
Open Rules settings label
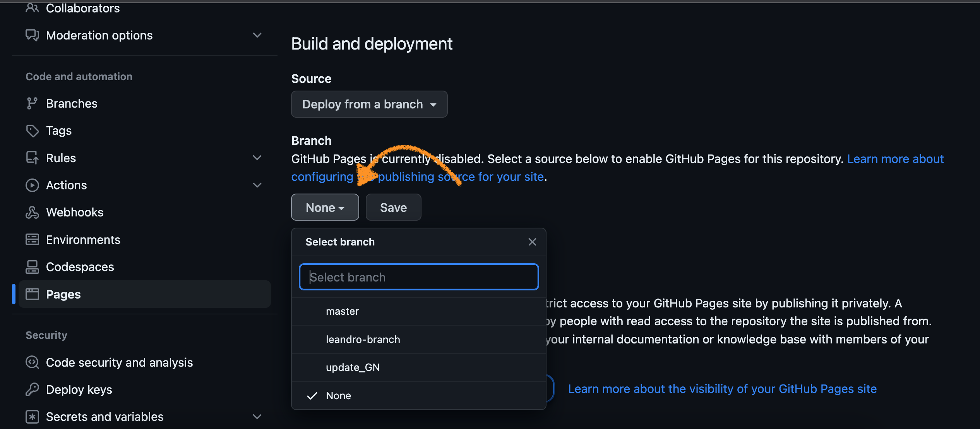tap(61, 158)
